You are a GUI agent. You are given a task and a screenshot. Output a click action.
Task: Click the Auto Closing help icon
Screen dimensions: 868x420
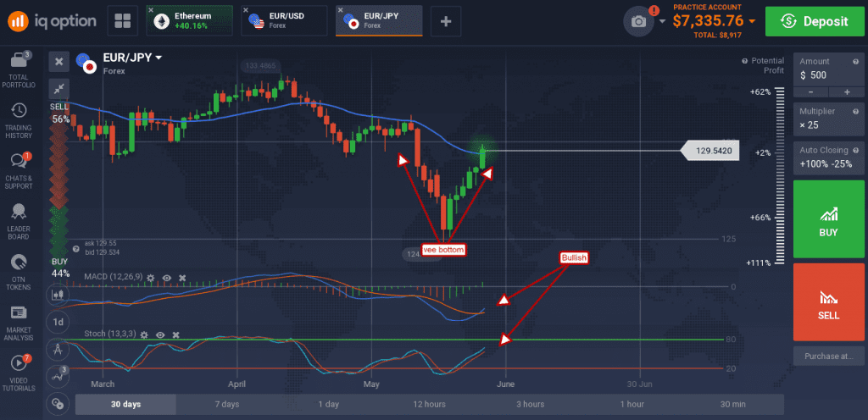856,150
